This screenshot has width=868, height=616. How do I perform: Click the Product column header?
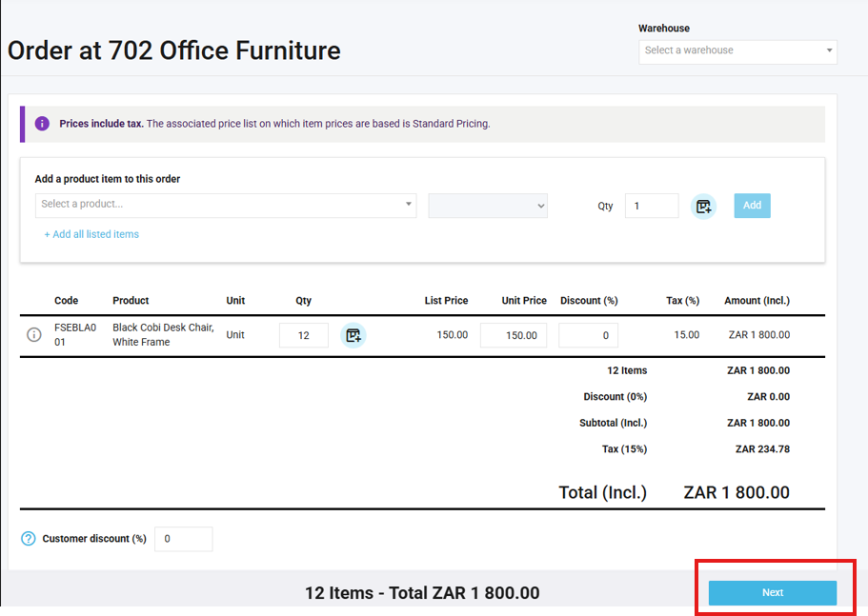131,301
